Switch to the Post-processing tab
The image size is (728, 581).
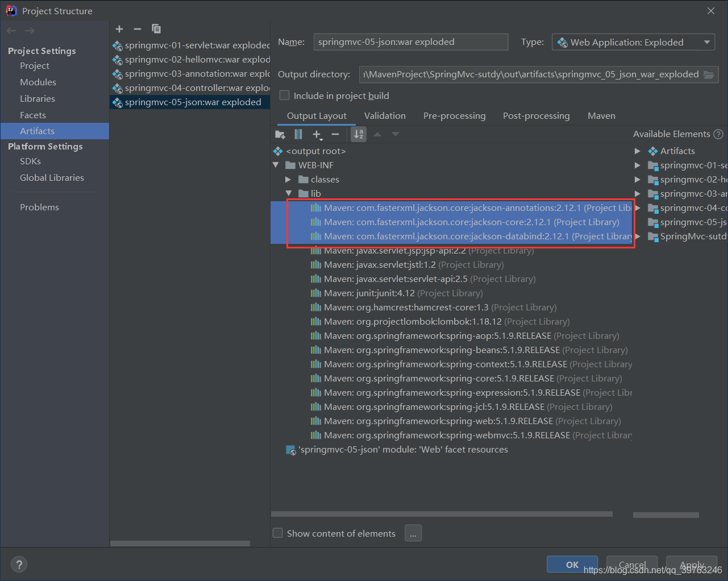(536, 116)
